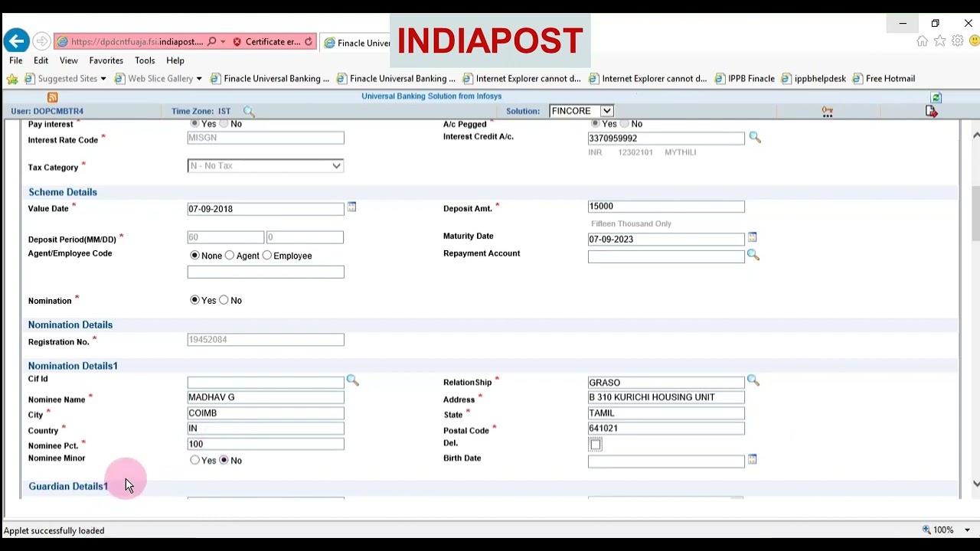
Task: Open the Web Slice Gallery favorite
Action: pos(154,79)
